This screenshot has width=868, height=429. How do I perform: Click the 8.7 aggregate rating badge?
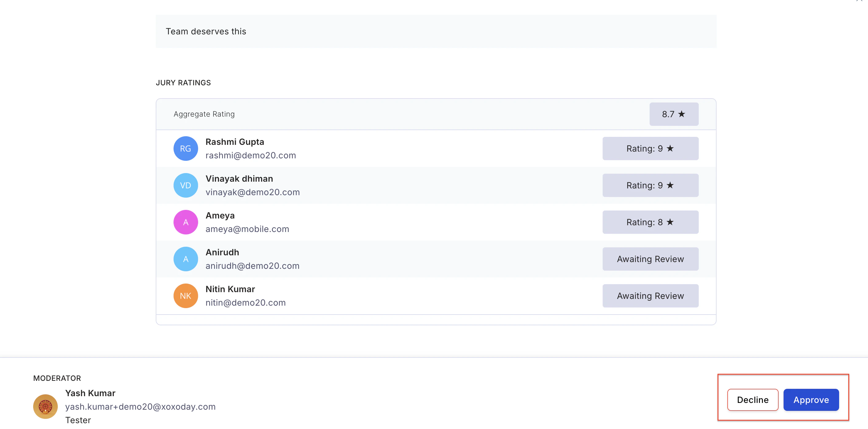pos(674,114)
